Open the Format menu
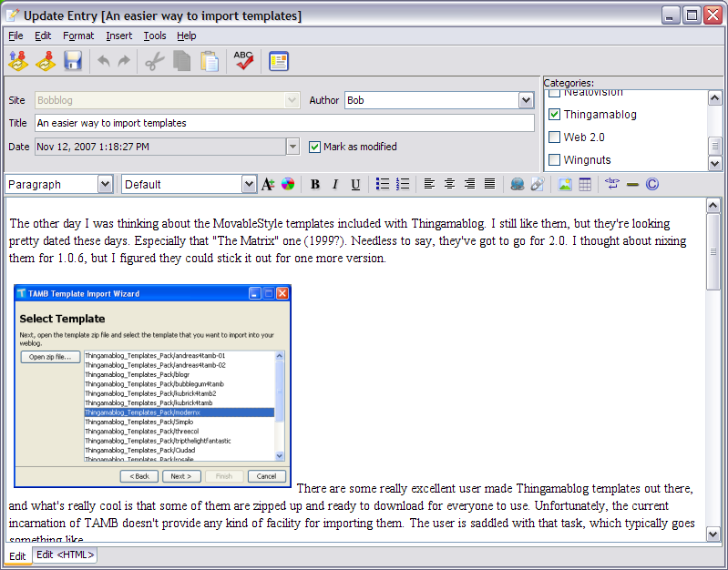The image size is (728, 570). point(78,36)
